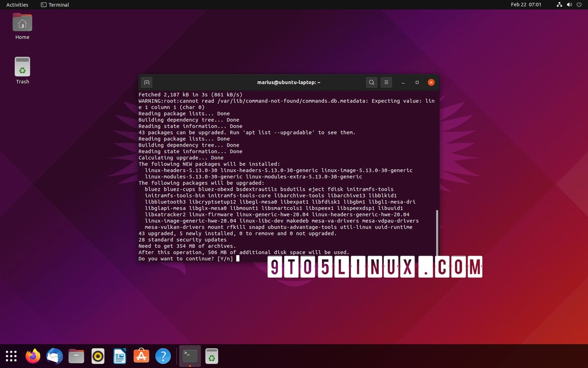Select the running Terminal in the dock
Image resolution: width=588 pixels, height=368 pixels.
pos(190,356)
